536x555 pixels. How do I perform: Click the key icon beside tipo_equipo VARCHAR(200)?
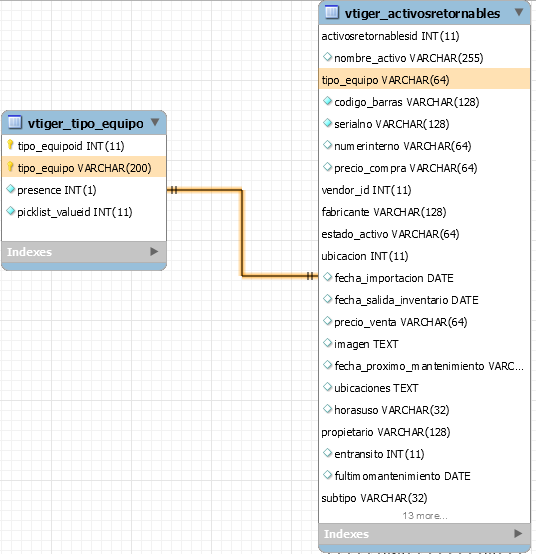pos(11,167)
